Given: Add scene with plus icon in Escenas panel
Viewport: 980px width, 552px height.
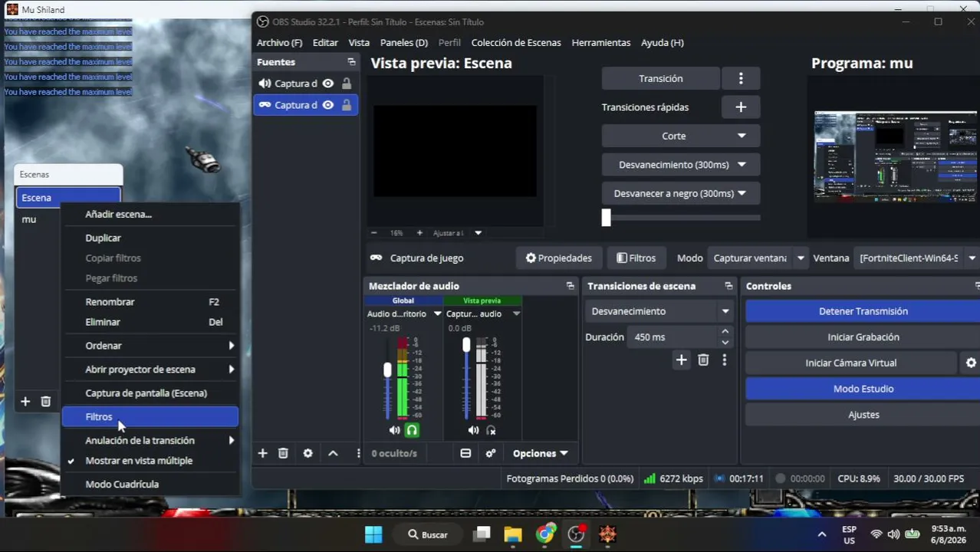Looking at the screenshot, I should [25, 401].
